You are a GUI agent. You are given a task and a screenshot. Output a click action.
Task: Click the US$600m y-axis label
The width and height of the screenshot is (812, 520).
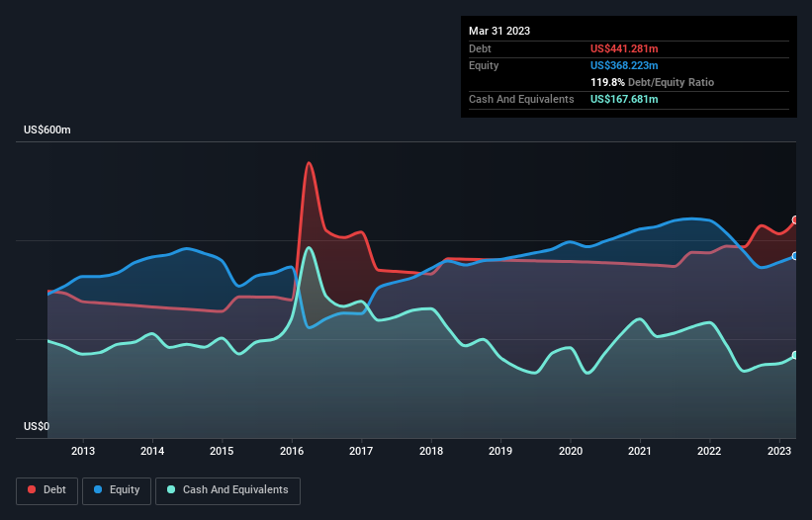click(47, 130)
